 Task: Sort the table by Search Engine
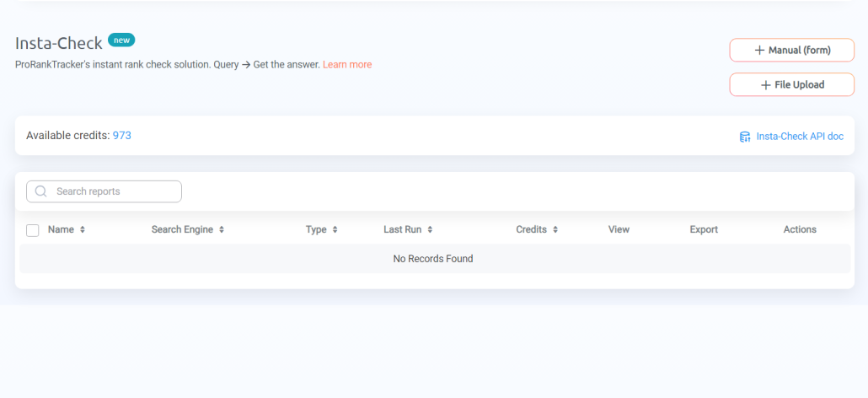pyautogui.click(x=188, y=229)
